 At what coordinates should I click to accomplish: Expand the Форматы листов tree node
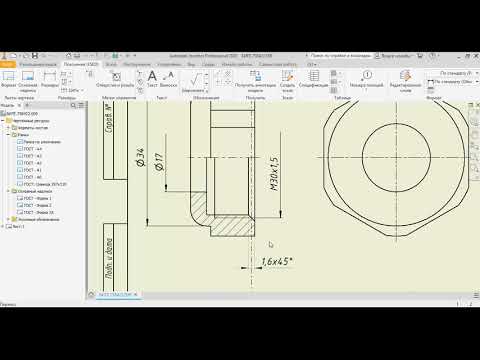pyautogui.click(x=9, y=128)
